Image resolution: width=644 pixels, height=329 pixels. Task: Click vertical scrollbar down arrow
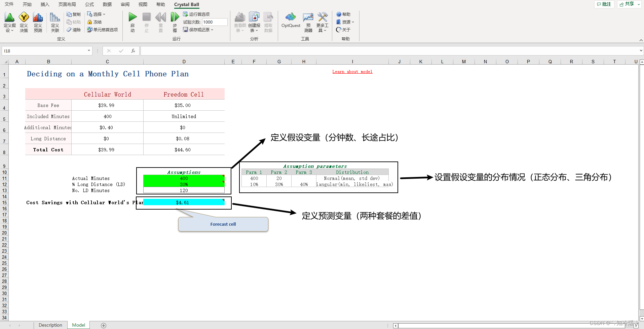click(642, 318)
